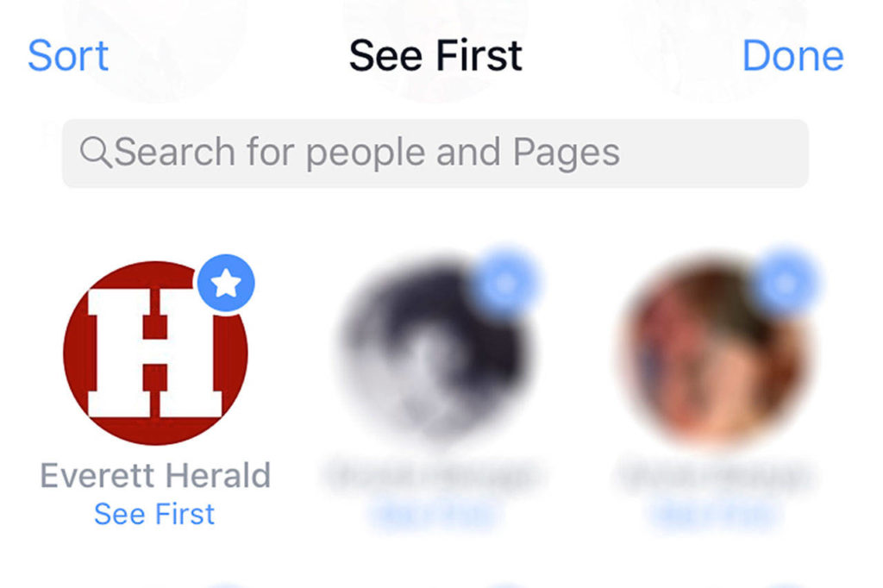
Task: Toggle the star badge on Everett Herald
Action: tap(226, 283)
